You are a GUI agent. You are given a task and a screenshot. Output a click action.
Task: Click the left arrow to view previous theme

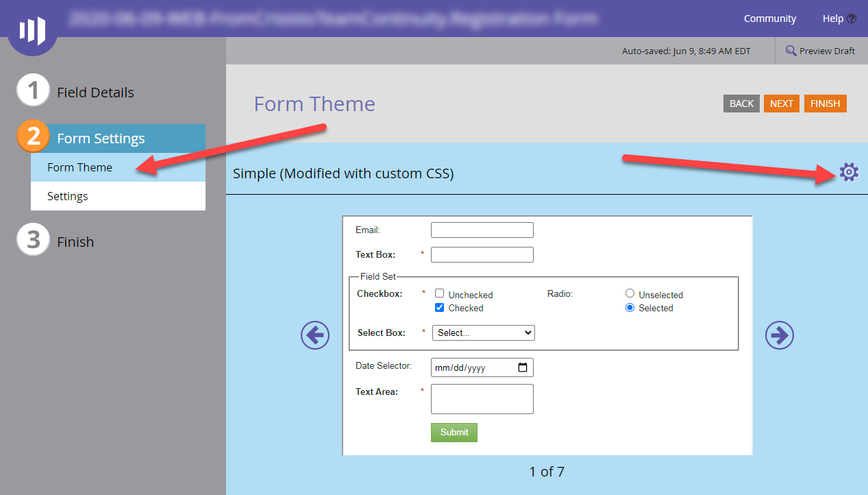pyautogui.click(x=314, y=335)
